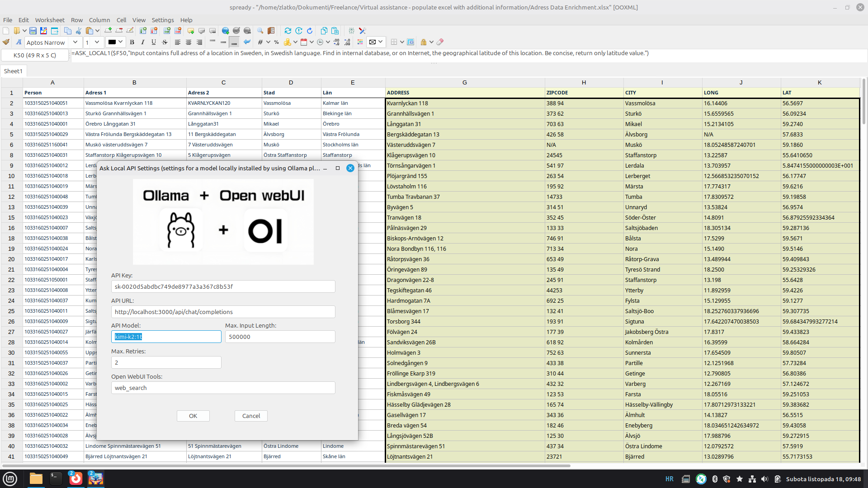Click the Open WebUI Tools input field
This screenshot has height=488, width=868.
[x=223, y=388]
